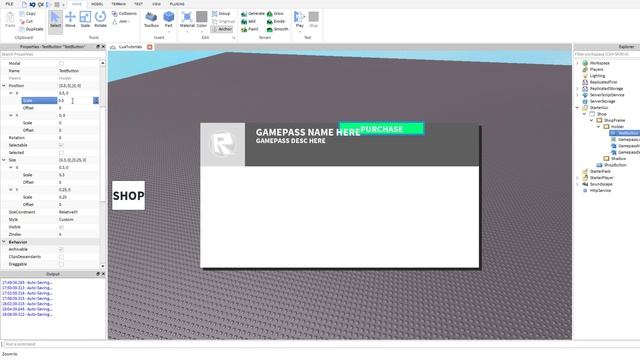640x360 pixels.
Task: Switch to the PLUGINS ribbon tab
Action: [177, 4]
